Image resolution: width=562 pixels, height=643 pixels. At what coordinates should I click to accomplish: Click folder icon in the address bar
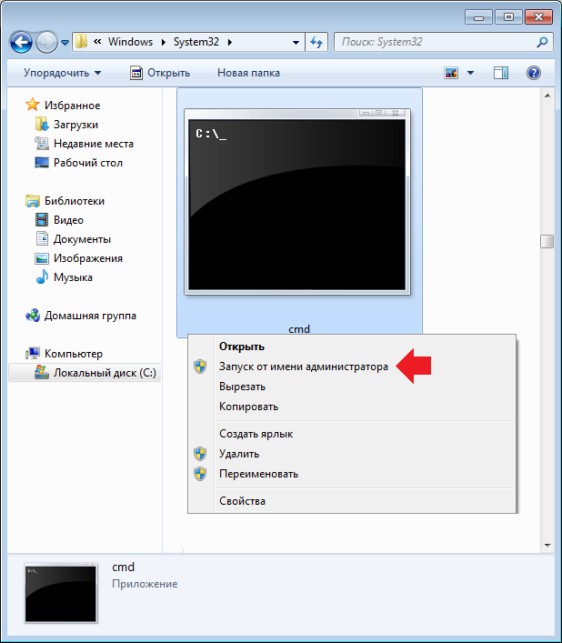pyautogui.click(x=82, y=41)
